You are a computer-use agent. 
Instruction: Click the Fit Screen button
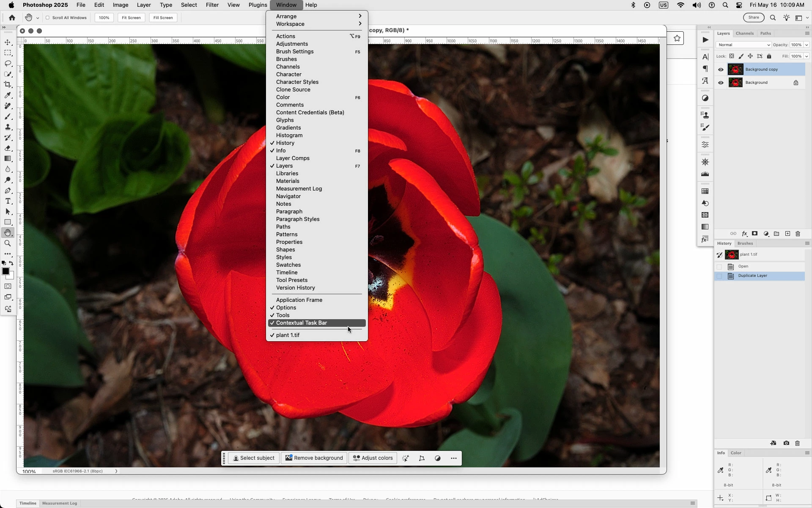click(131, 18)
